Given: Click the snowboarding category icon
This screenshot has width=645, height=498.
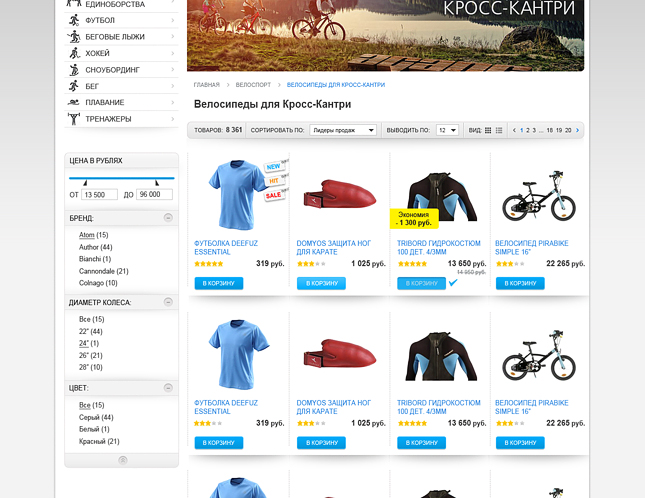Looking at the screenshot, I should [x=74, y=69].
